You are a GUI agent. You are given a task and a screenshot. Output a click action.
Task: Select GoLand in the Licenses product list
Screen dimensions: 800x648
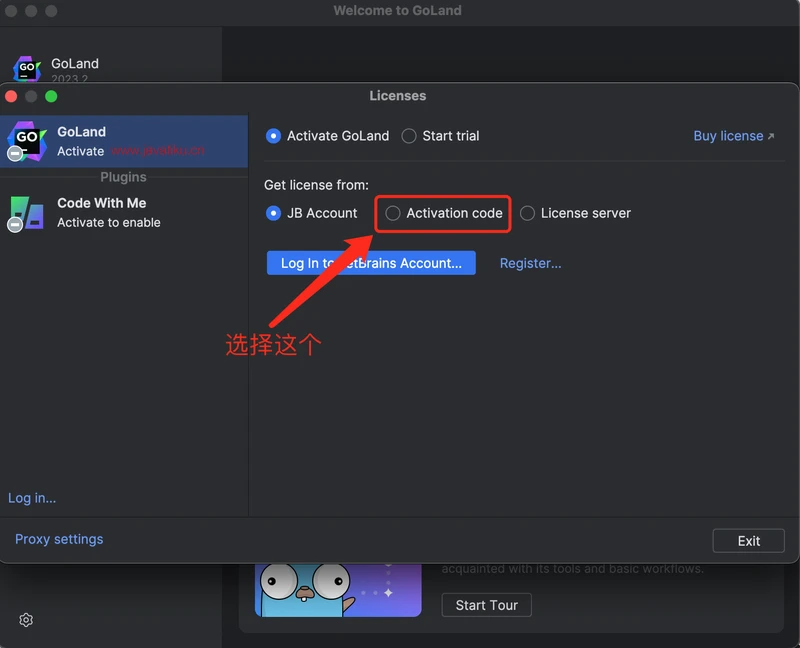[x=124, y=141]
